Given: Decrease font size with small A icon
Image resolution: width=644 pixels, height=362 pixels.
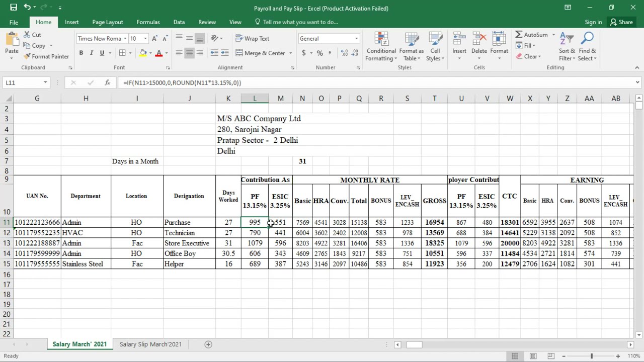Looking at the screenshot, I should click(x=166, y=39).
